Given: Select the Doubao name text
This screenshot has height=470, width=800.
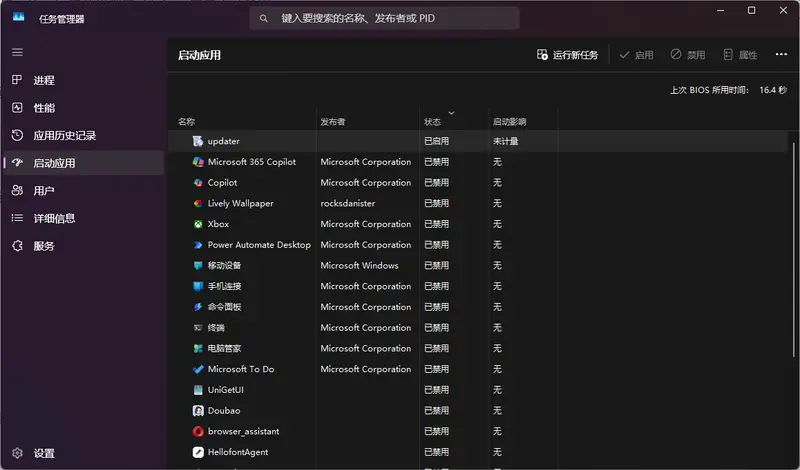Looking at the screenshot, I should [223, 411].
